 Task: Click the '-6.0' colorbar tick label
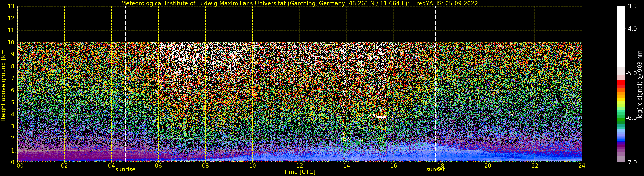[x=632, y=118]
